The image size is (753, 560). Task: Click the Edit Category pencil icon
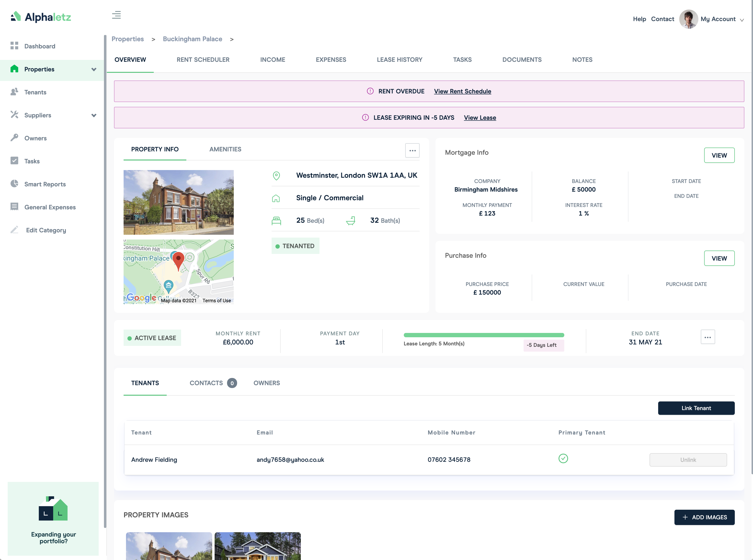(14, 230)
